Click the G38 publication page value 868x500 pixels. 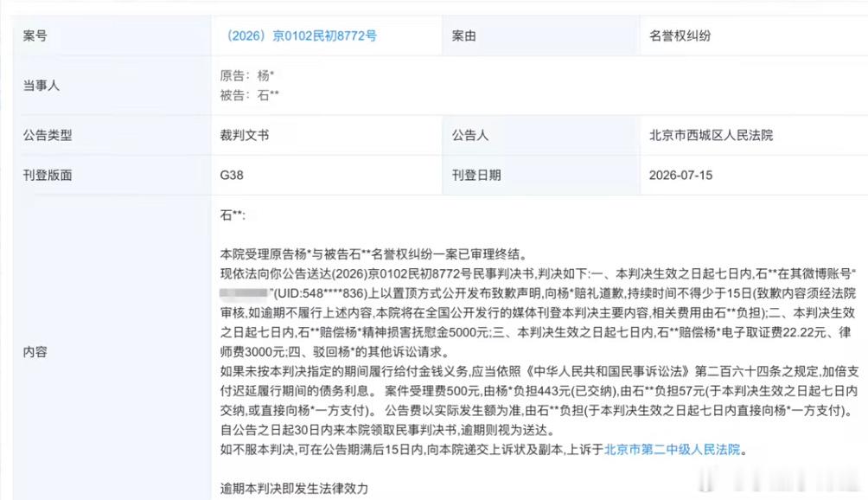click(x=232, y=176)
